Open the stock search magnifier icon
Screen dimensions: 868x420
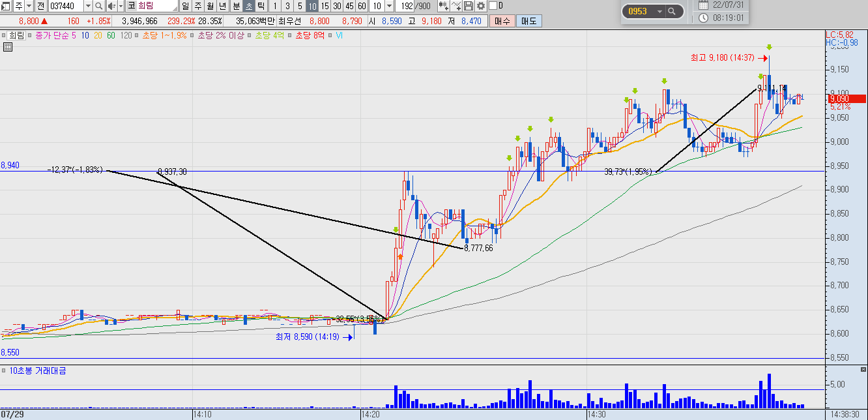tap(99, 6)
